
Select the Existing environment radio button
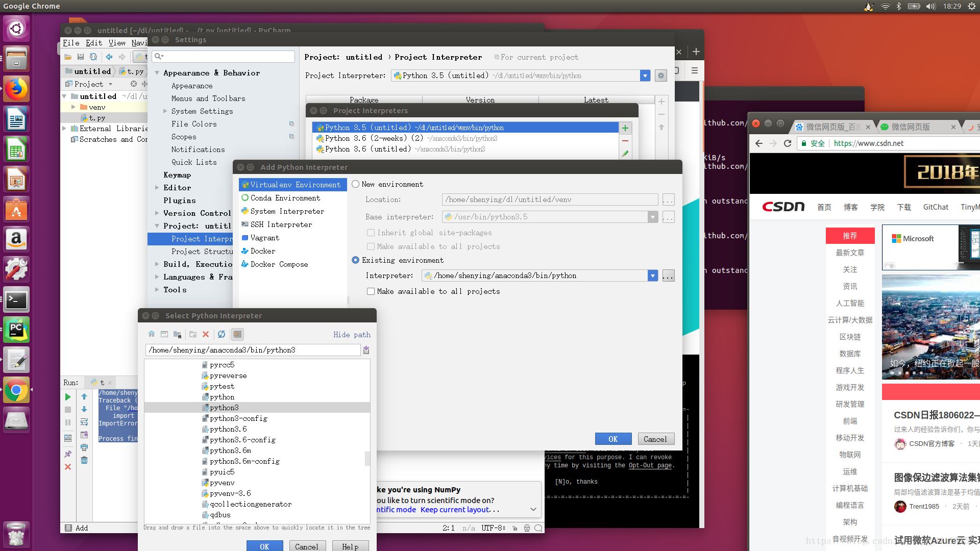[x=356, y=260]
